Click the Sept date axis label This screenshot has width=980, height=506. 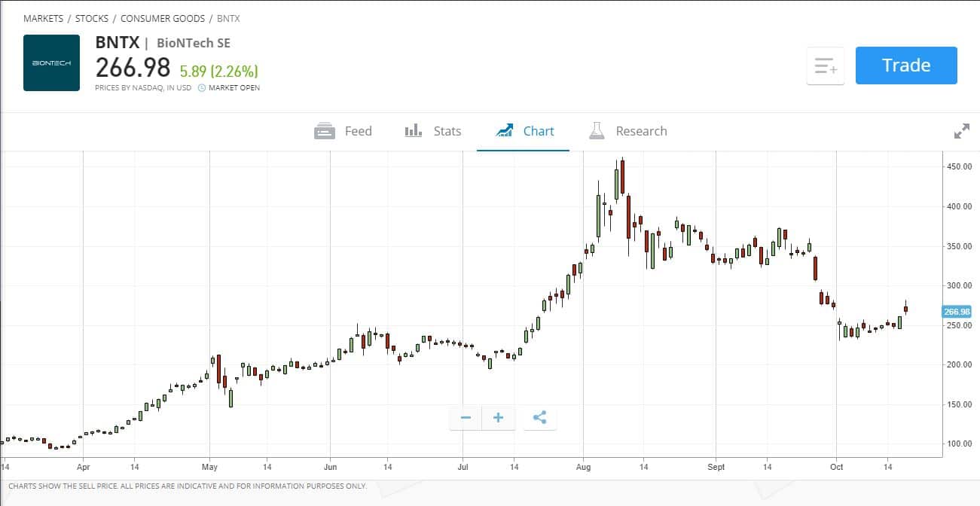pyautogui.click(x=716, y=467)
